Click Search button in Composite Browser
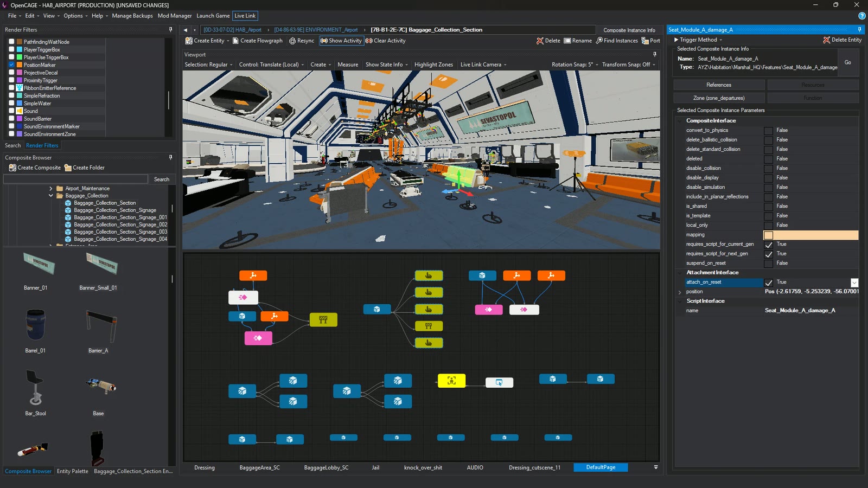The height and width of the screenshot is (488, 868). coord(162,179)
